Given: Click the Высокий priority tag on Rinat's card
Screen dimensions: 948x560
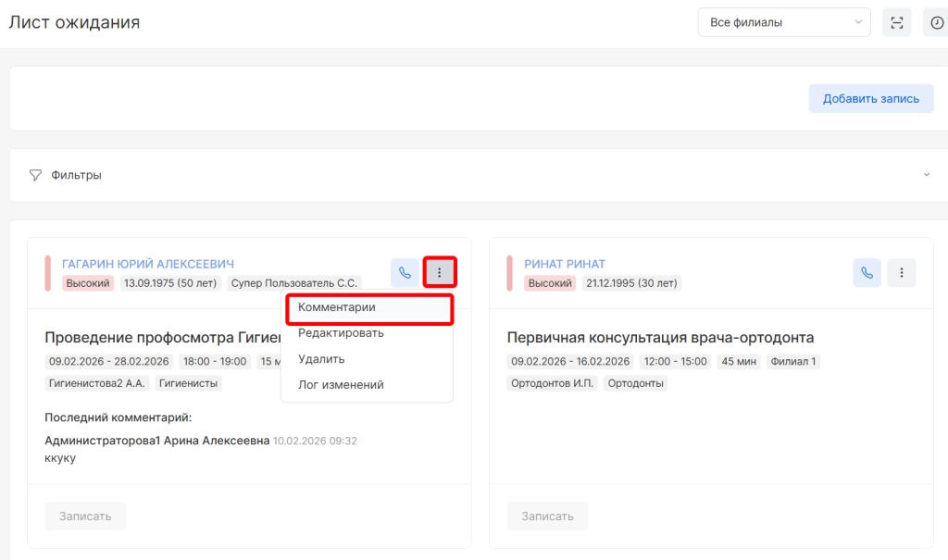Looking at the screenshot, I should pyautogui.click(x=551, y=283).
